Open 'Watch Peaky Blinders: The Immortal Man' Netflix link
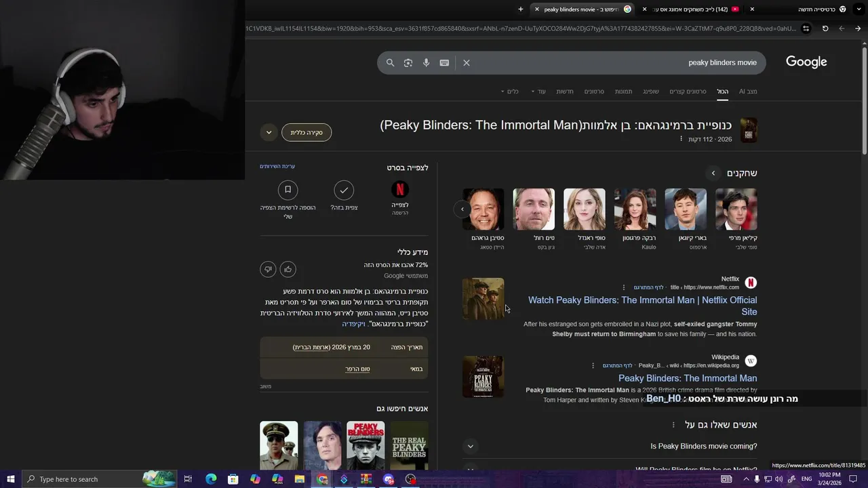 [x=642, y=306]
